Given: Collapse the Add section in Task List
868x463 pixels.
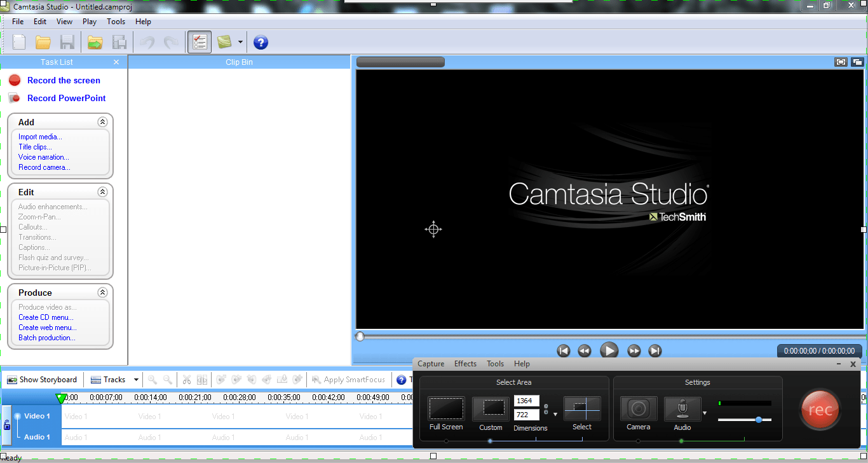Looking at the screenshot, I should coord(102,121).
